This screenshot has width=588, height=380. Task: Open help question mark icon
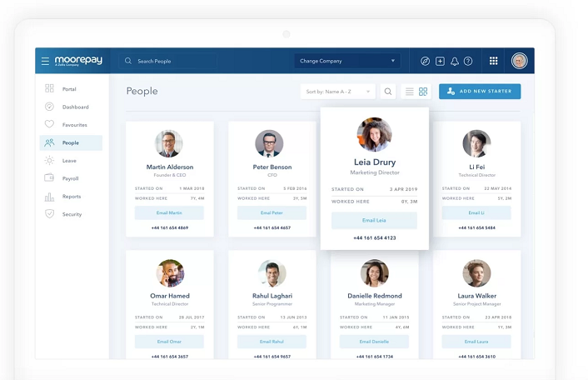[x=468, y=61]
